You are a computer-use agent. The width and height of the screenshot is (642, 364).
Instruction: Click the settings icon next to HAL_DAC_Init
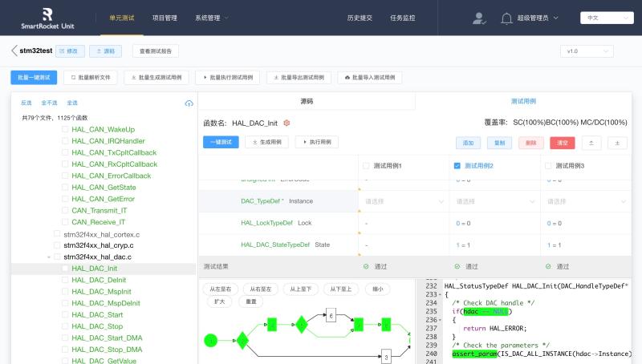pos(286,123)
